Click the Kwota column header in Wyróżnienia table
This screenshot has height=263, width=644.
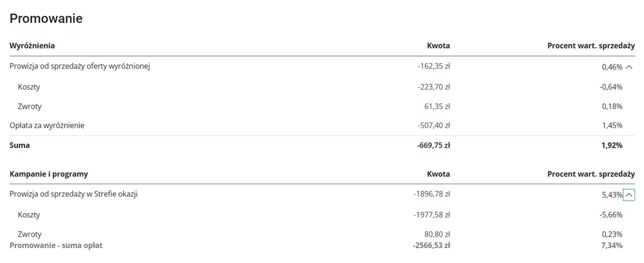click(x=438, y=46)
